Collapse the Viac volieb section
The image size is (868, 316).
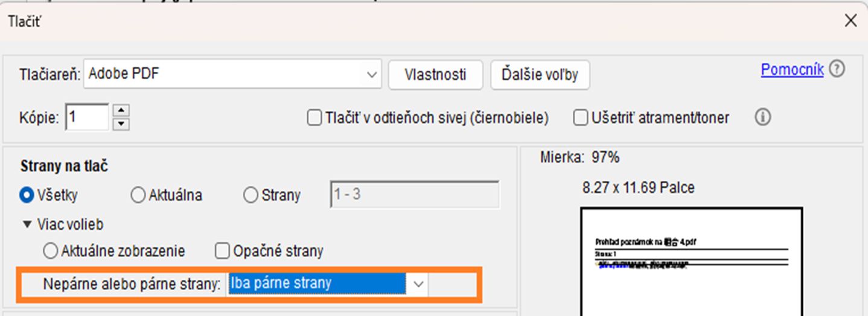tap(27, 224)
